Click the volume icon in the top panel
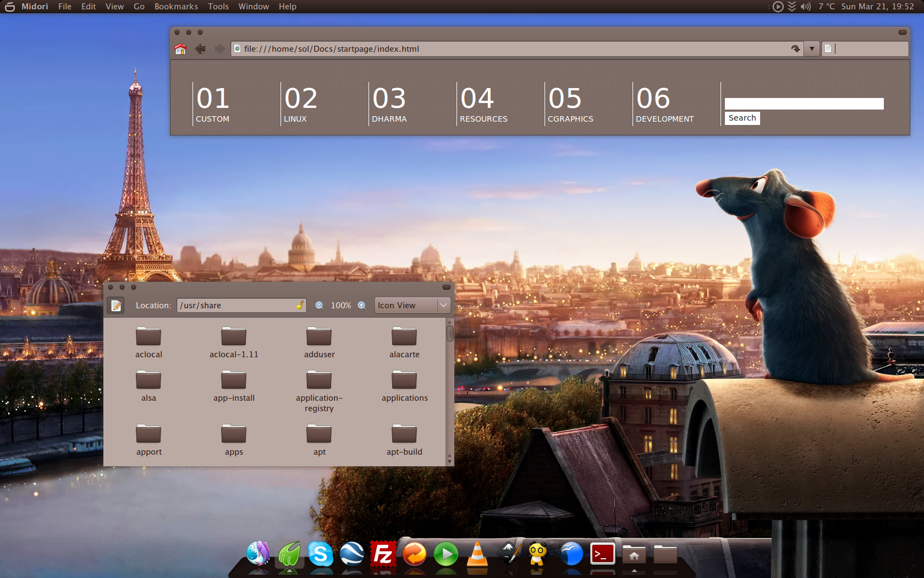924x578 pixels. click(x=806, y=7)
